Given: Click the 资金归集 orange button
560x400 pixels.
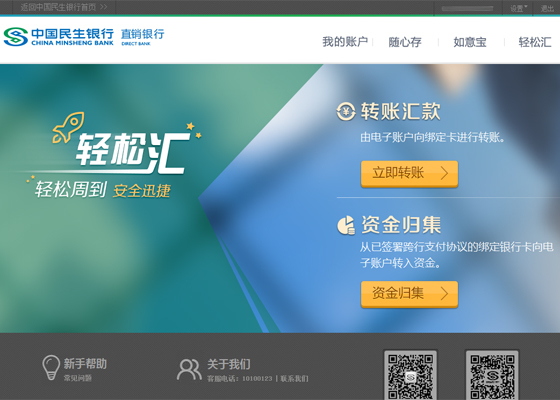Looking at the screenshot, I should click(x=409, y=294).
